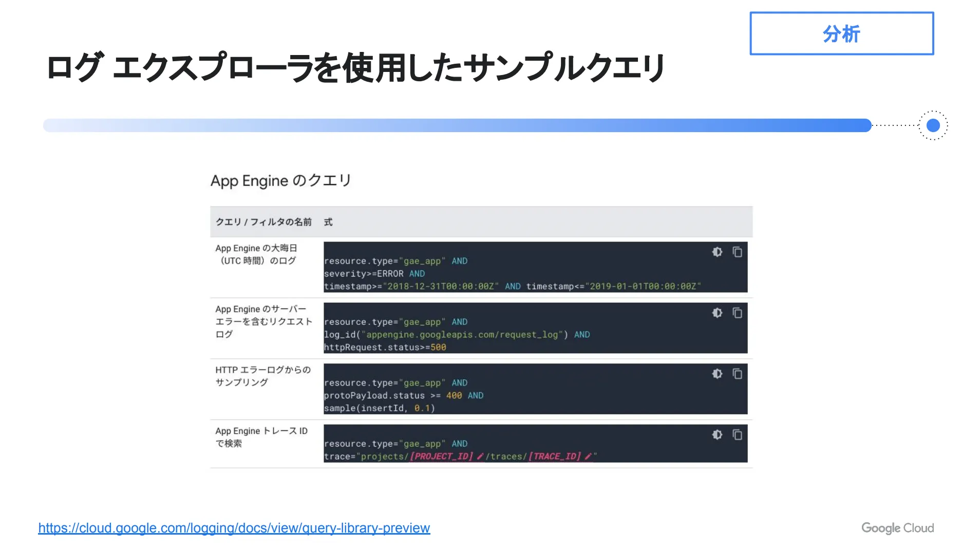Click the gradient blue progress bar
The height and width of the screenshot is (549, 980).
pos(457,125)
